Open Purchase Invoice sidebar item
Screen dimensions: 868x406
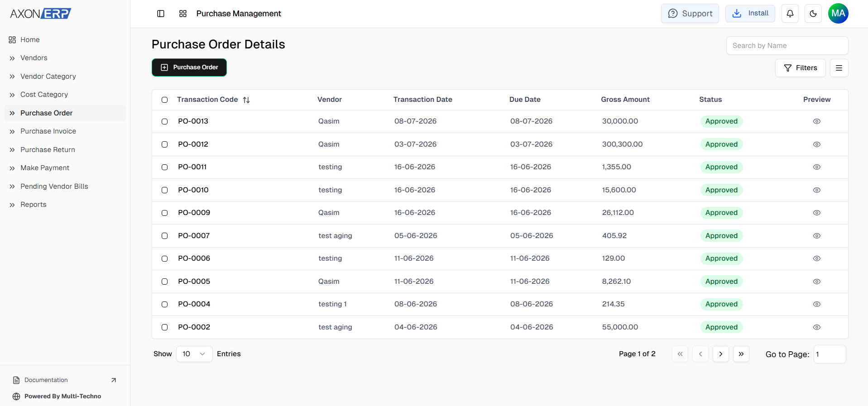click(65, 131)
